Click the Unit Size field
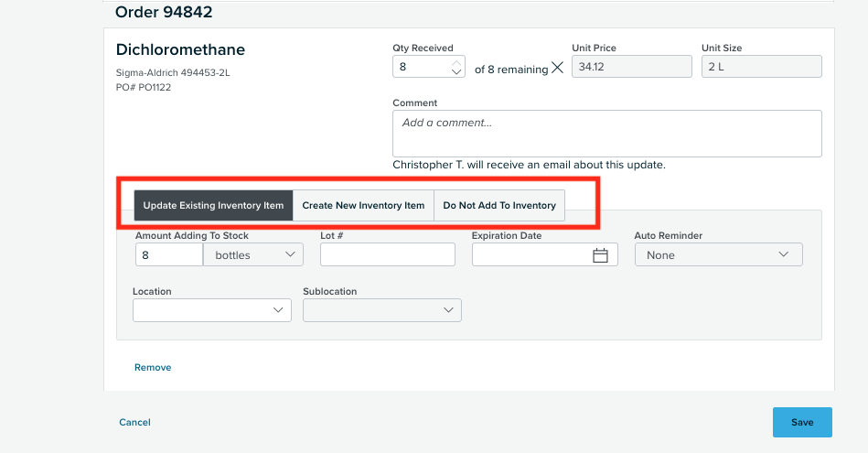The width and height of the screenshot is (868, 453). tap(762, 67)
